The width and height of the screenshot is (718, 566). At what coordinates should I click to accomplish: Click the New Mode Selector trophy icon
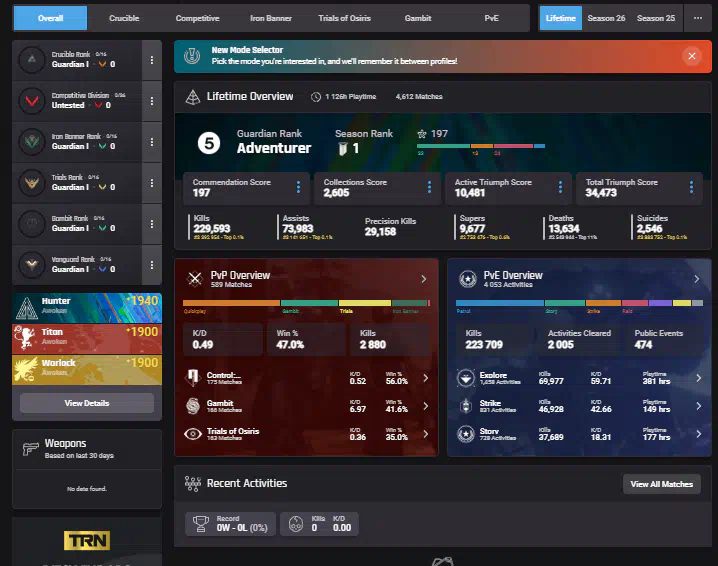click(x=192, y=56)
